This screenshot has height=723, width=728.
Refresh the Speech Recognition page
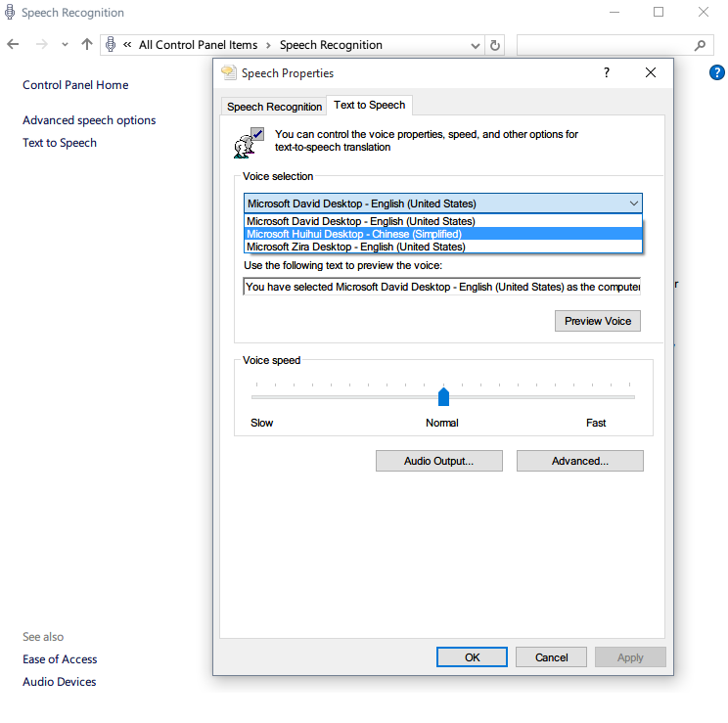[495, 46]
